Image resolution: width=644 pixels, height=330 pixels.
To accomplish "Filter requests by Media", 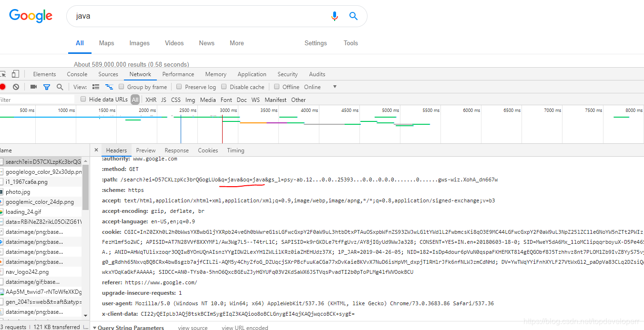I will tap(208, 100).
